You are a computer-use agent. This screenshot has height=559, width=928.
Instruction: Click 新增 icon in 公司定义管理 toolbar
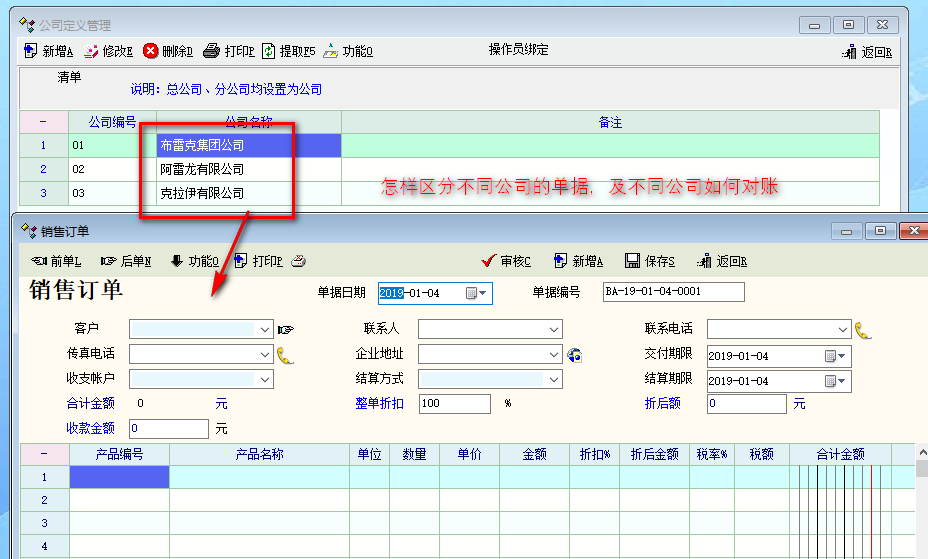click(x=30, y=51)
